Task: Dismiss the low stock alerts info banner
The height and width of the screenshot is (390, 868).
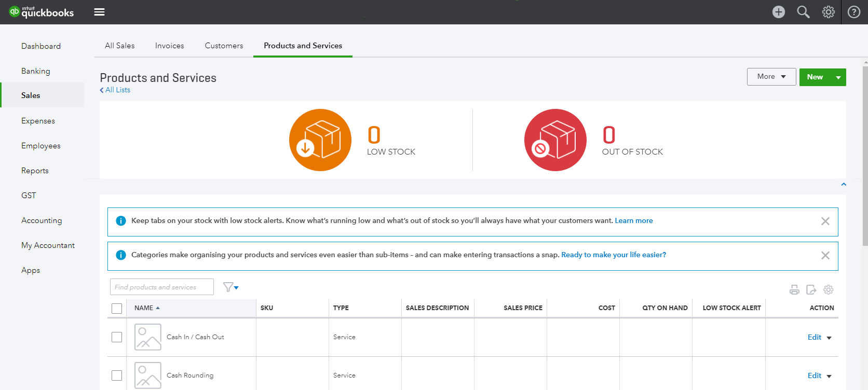Action: 825,221
